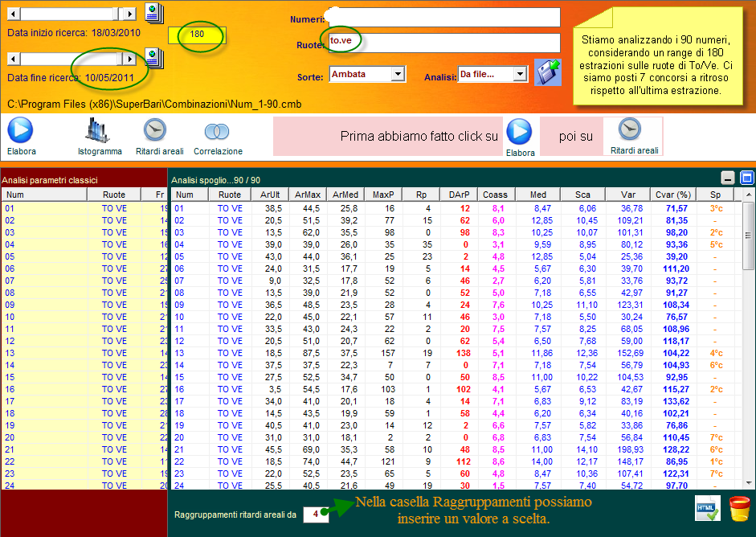Click Cvar value 133,62 in row 17
Screen dimensions: 756x537
(676, 401)
